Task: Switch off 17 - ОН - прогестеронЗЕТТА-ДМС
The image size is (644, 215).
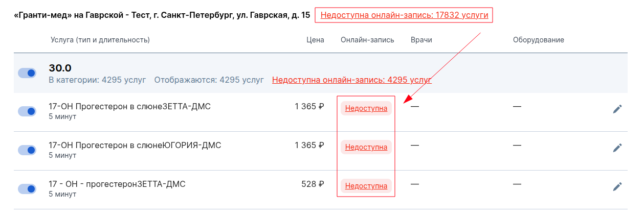Action: tap(27, 188)
